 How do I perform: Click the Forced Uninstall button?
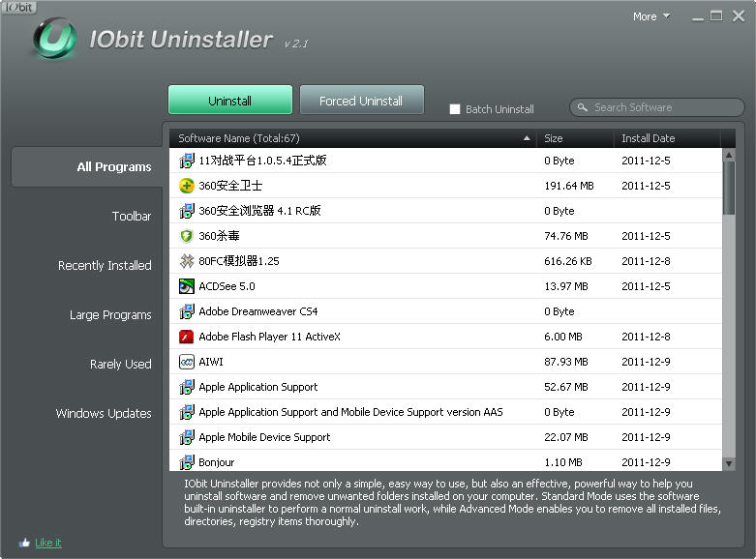point(361,101)
